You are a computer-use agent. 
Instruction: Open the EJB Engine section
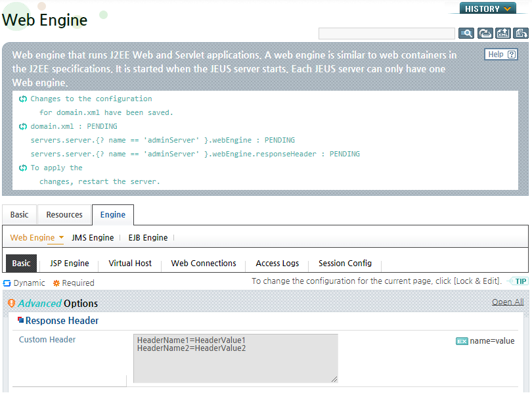148,237
